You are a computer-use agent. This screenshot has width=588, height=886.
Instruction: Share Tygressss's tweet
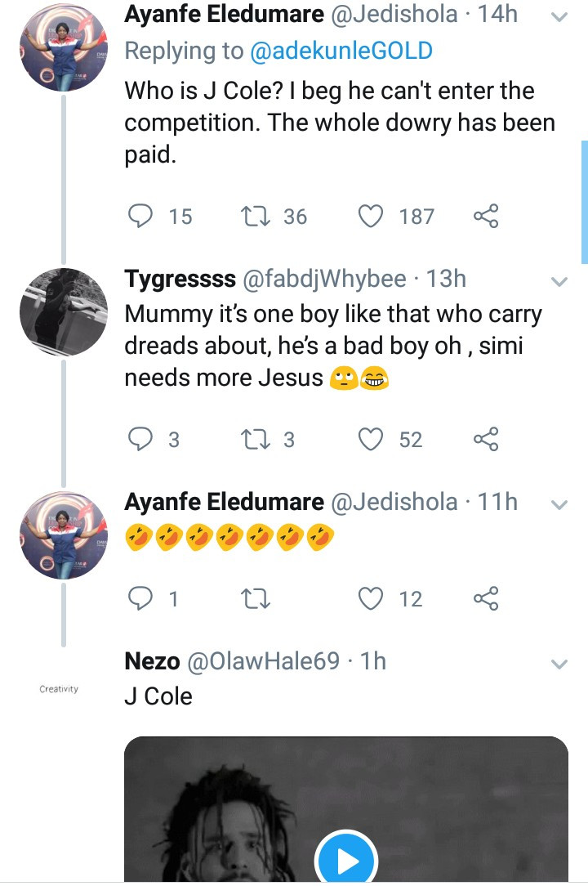(x=486, y=440)
